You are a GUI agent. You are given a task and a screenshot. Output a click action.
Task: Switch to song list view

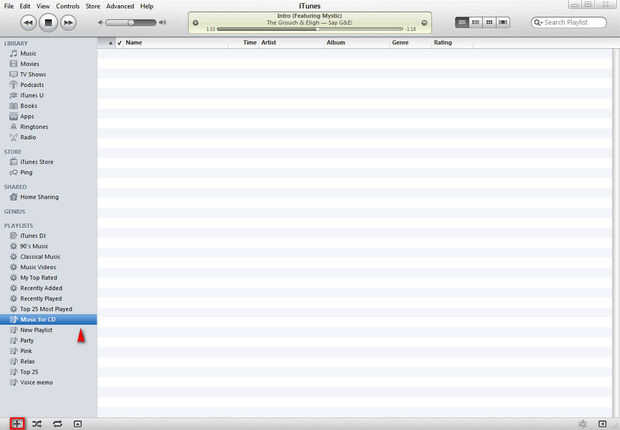pyautogui.click(x=461, y=23)
